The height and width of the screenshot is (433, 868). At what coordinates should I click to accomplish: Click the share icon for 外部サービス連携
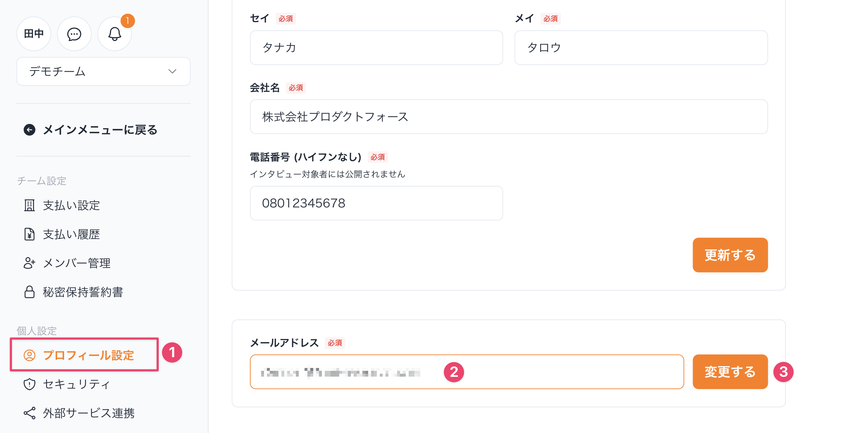point(30,413)
